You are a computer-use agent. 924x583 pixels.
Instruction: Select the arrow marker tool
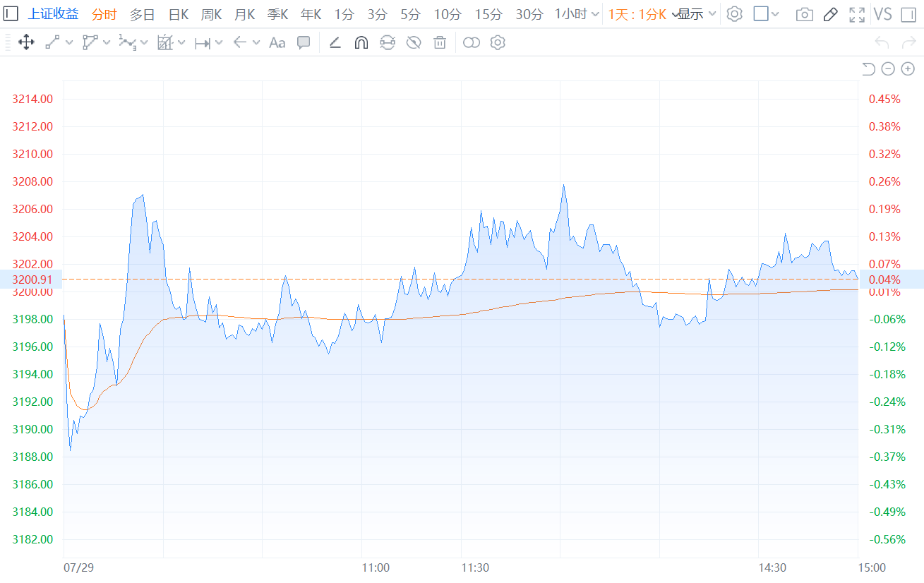click(x=240, y=43)
